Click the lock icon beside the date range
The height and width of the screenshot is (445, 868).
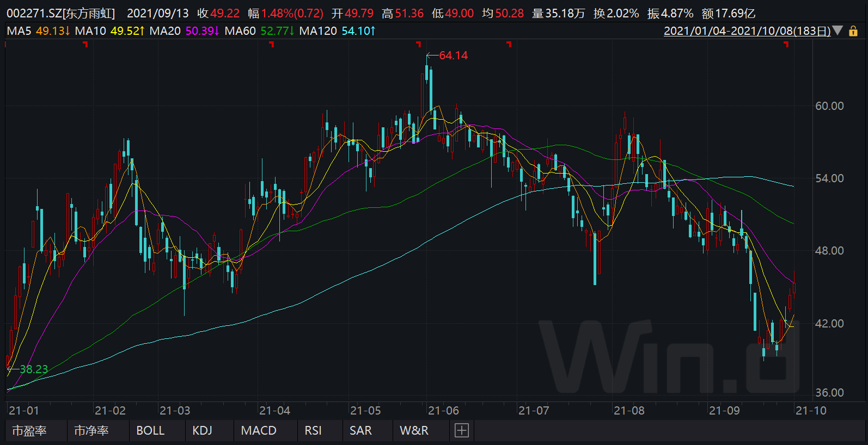click(x=853, y=31)
